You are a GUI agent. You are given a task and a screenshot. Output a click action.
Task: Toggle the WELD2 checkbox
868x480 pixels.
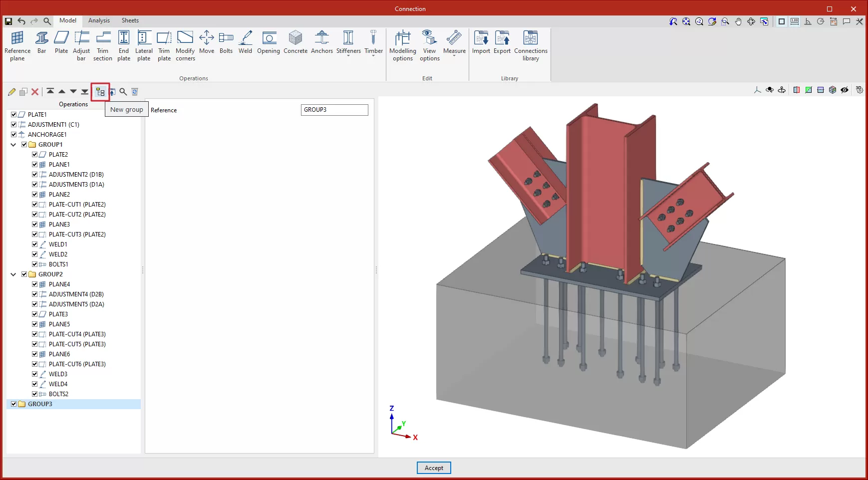[35, 254]
